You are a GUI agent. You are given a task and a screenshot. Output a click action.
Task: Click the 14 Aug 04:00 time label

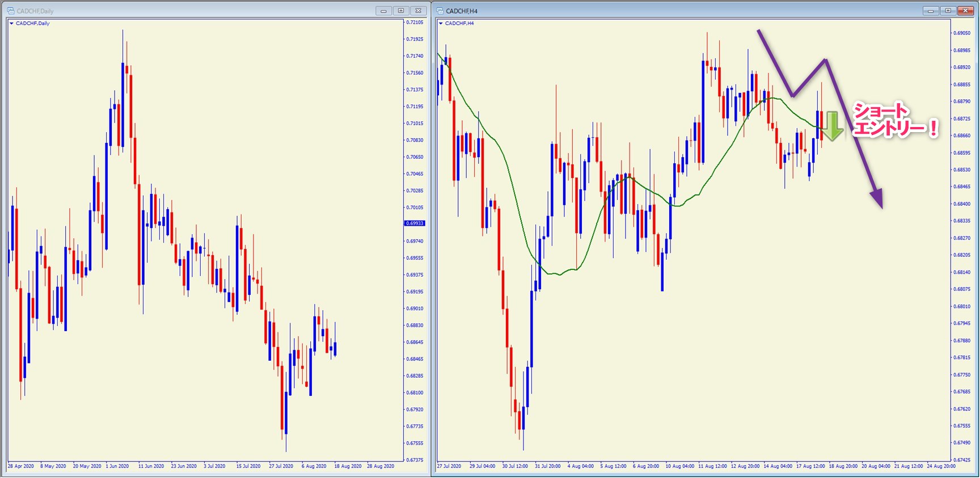(778, 466)
